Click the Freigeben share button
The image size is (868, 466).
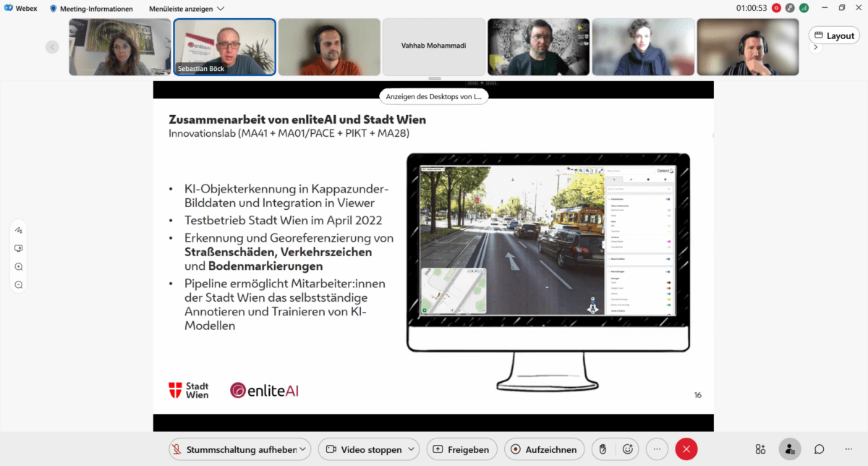462,449
